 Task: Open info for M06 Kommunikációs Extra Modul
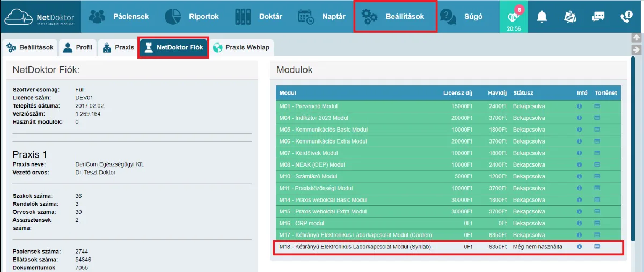[580, 141]
